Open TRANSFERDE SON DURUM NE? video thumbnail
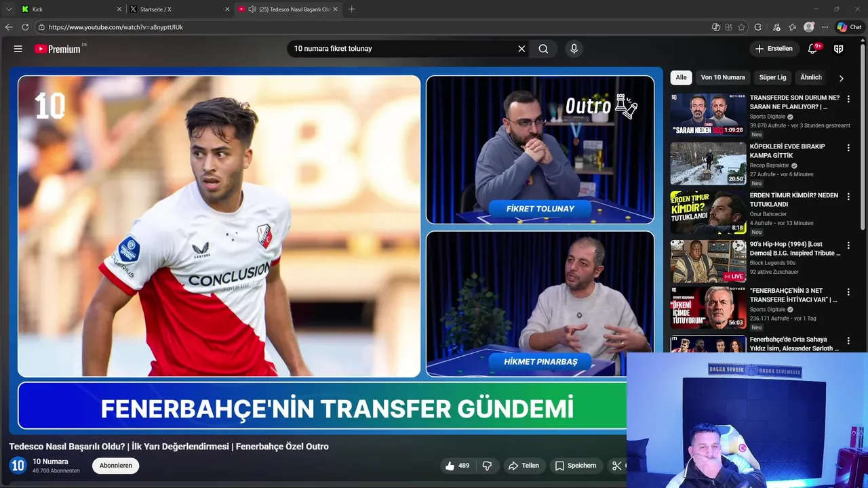 pos(708,115)
